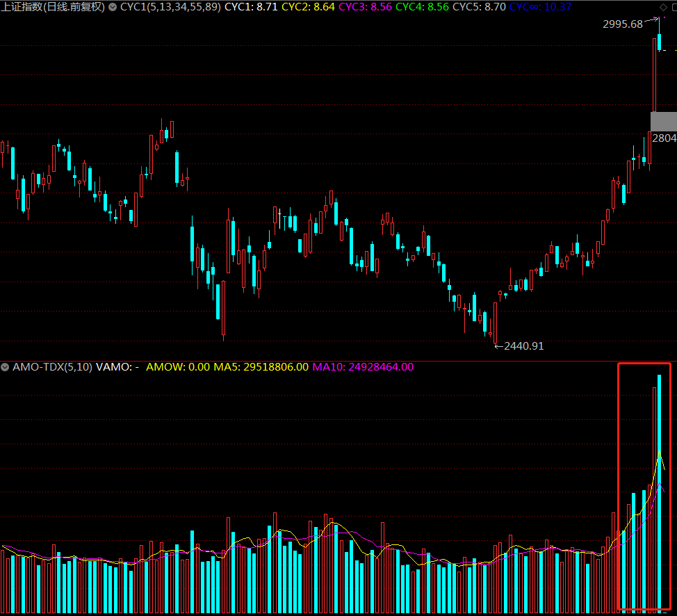Open the dropdown arrow beside 上证指数 title

(x=113, y=7)
